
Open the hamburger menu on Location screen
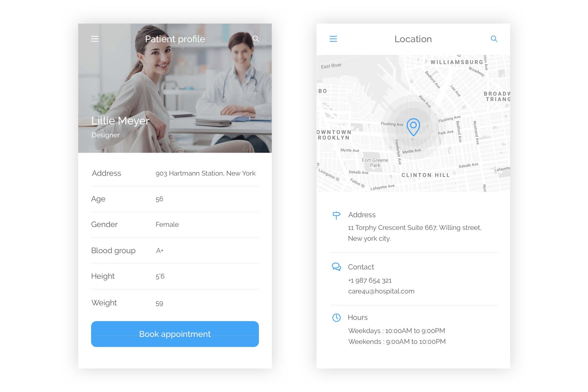[x=333, y=39]
